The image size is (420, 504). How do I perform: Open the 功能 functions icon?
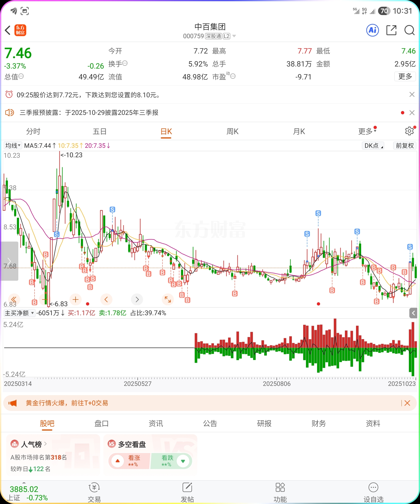[x=280, y=492]
